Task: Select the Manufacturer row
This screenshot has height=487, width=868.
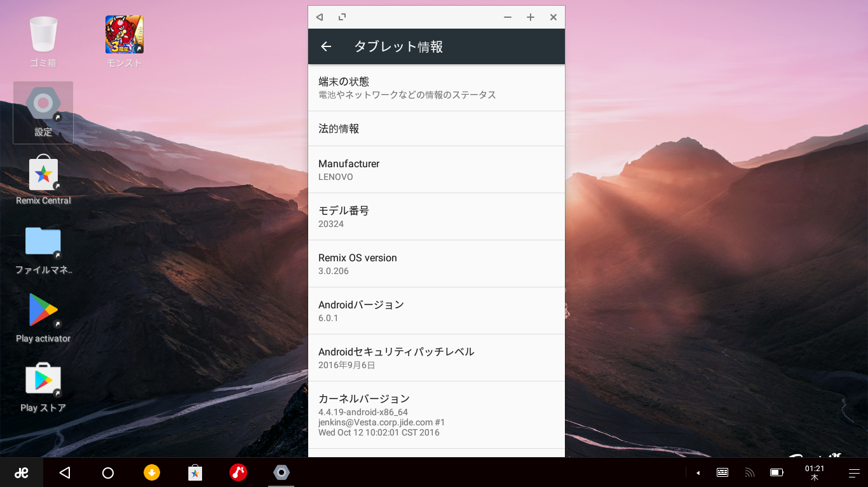Action: [x=437, y=170]
